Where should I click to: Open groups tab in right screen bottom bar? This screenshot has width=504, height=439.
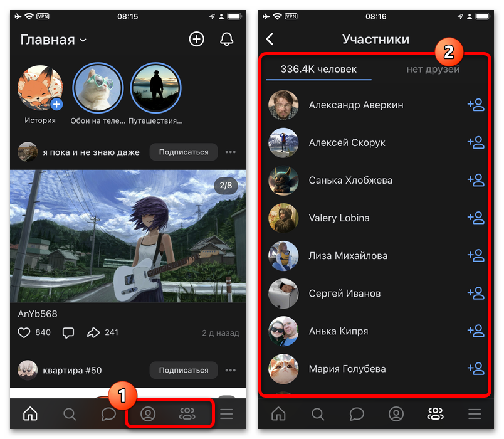tap(435, 414)
